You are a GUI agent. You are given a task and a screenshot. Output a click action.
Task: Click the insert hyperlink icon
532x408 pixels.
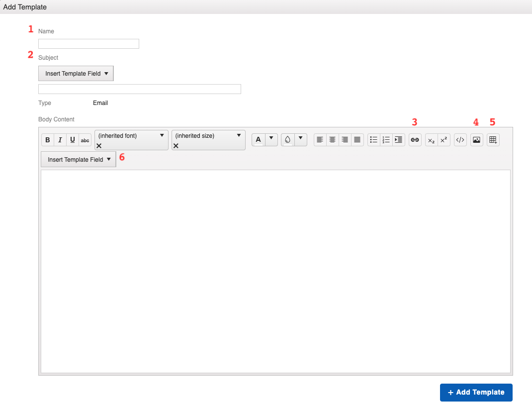pyautogui.click(x=415, y=140)
